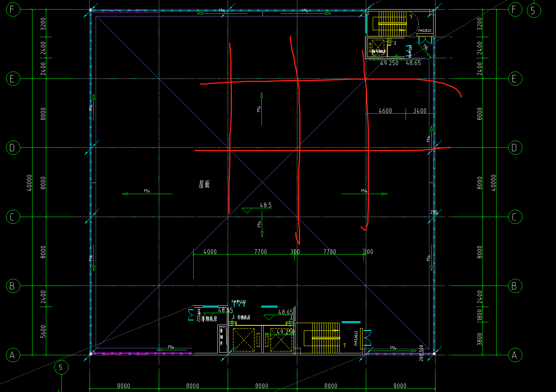Select the horizontal FM丙1222 label at bottom
The image size is (556, 392).
[x=238, y=302]
